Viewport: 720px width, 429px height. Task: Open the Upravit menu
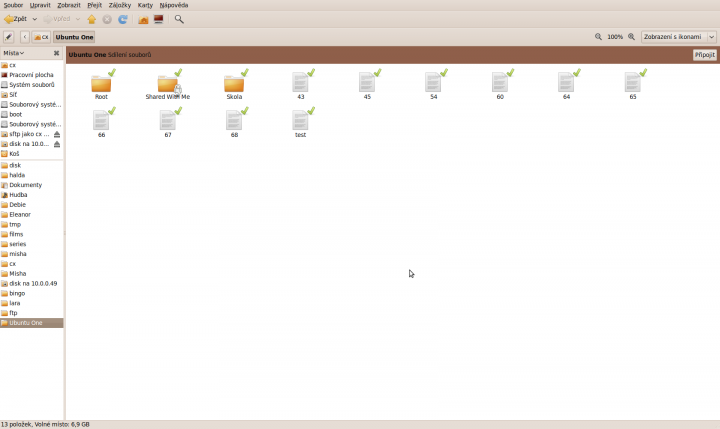pyautogui.click(x=40, y=5)
